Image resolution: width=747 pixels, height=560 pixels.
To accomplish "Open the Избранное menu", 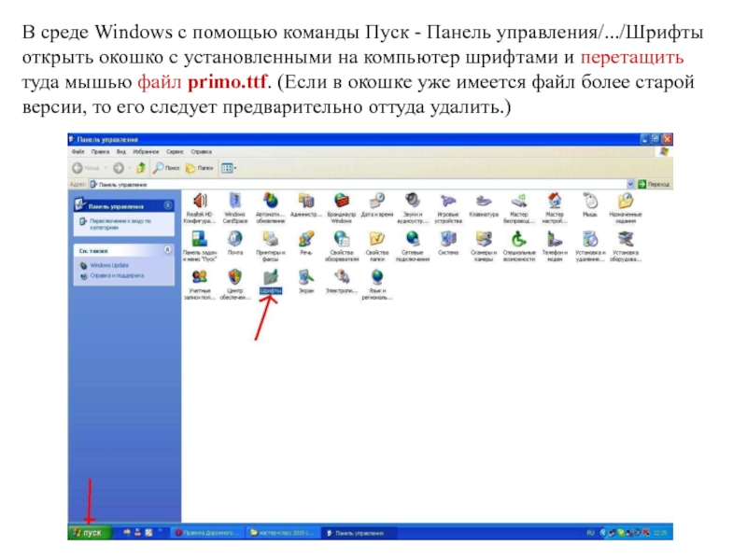I will pos(146,152).
